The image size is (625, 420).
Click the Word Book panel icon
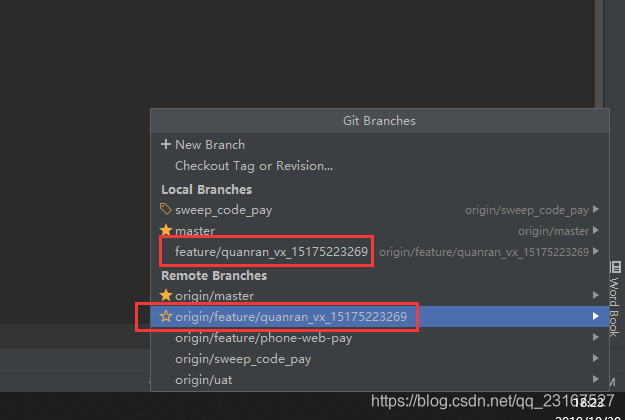coord(616,267)
